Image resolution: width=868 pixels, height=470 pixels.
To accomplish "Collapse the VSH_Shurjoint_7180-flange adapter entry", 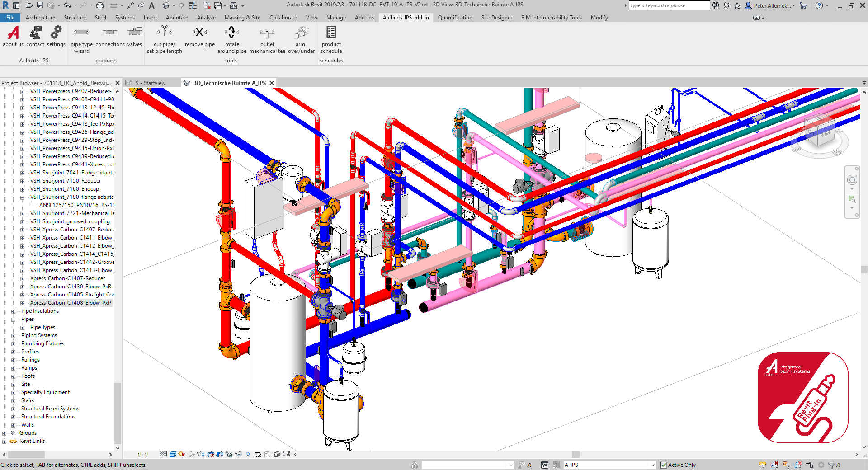I will 23,197.
